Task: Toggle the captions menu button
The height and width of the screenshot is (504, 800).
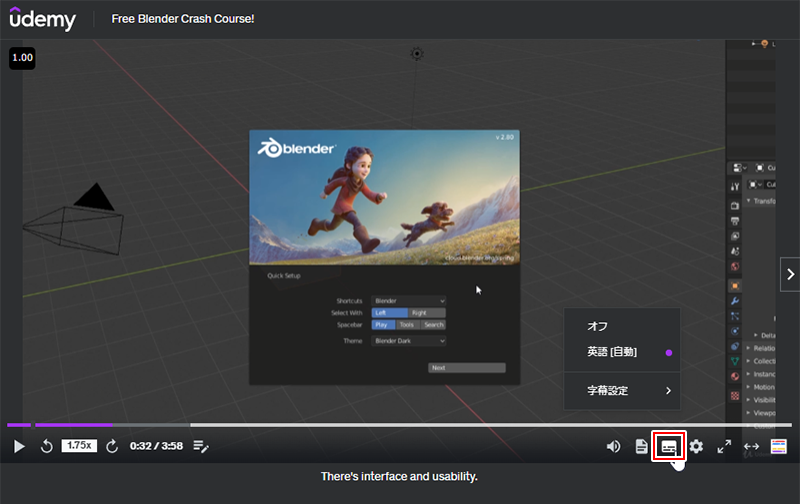Action: pyautogui.click(x=668, y=446)
